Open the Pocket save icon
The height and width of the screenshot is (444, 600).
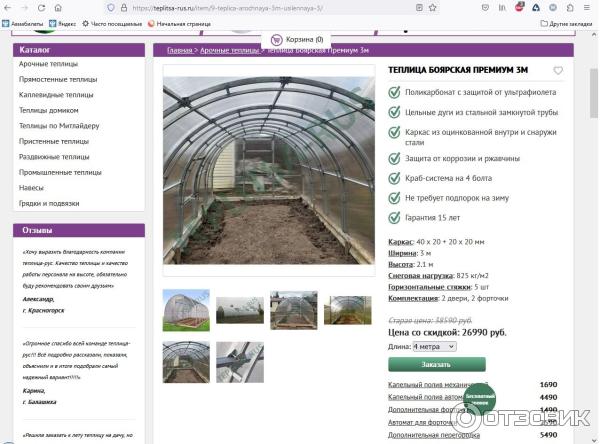click(x=485, y=8)
